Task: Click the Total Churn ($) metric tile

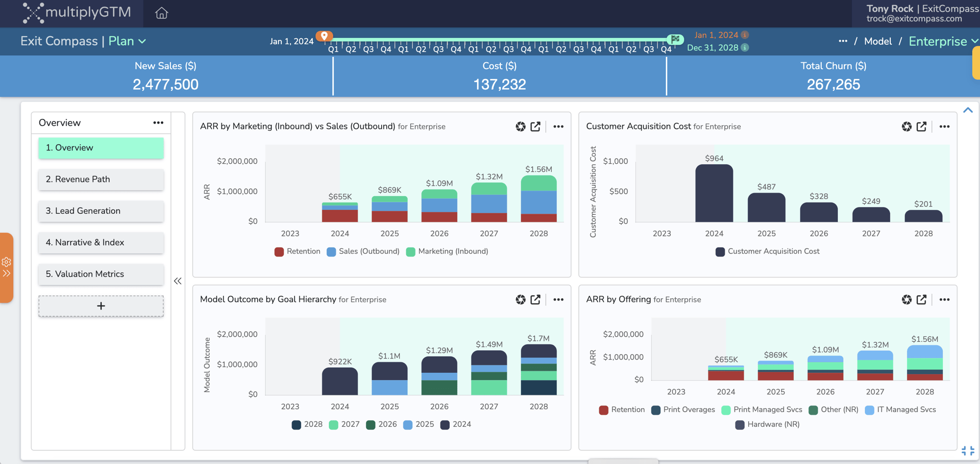Action: 833,76
